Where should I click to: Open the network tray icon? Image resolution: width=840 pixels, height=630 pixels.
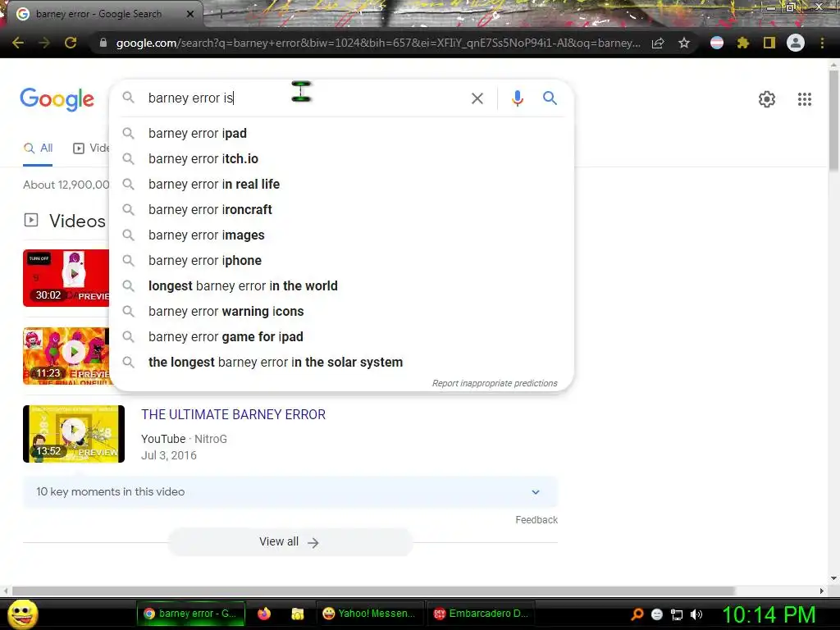(x=677, y=614)
